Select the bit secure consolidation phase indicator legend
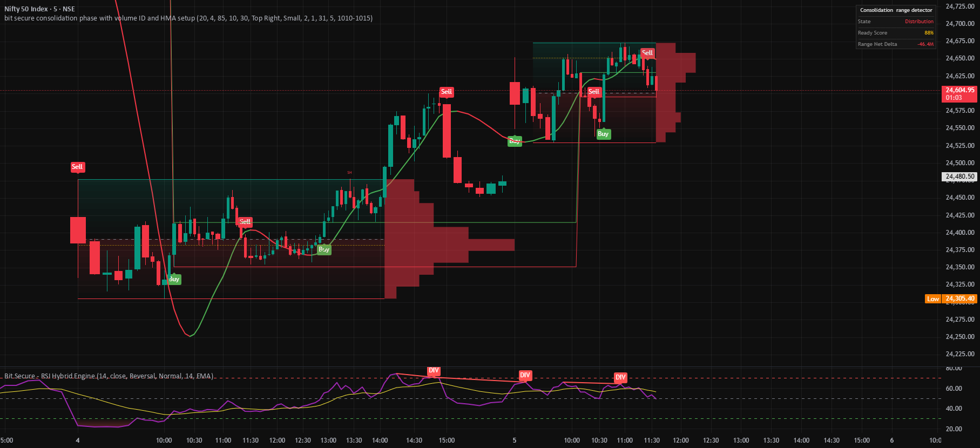The height and width of the screenshot is (448, 980). click(x=188, y=18)
